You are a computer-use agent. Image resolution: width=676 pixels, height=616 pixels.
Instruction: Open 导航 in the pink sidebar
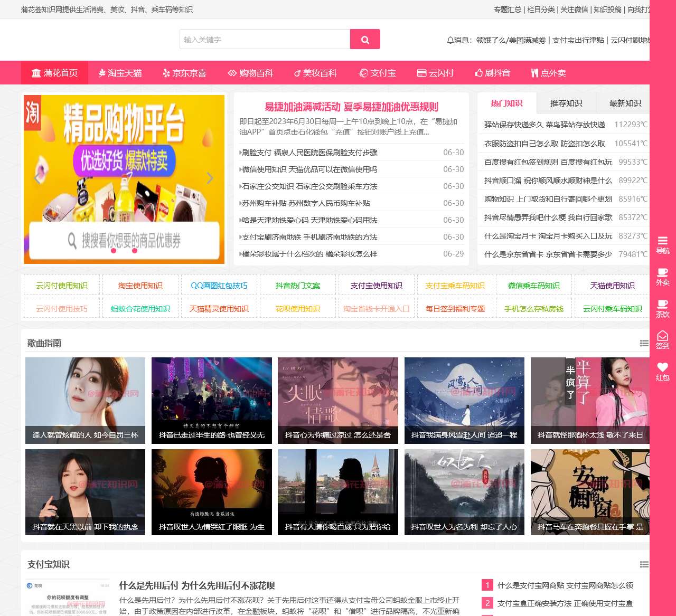(663, 245)
